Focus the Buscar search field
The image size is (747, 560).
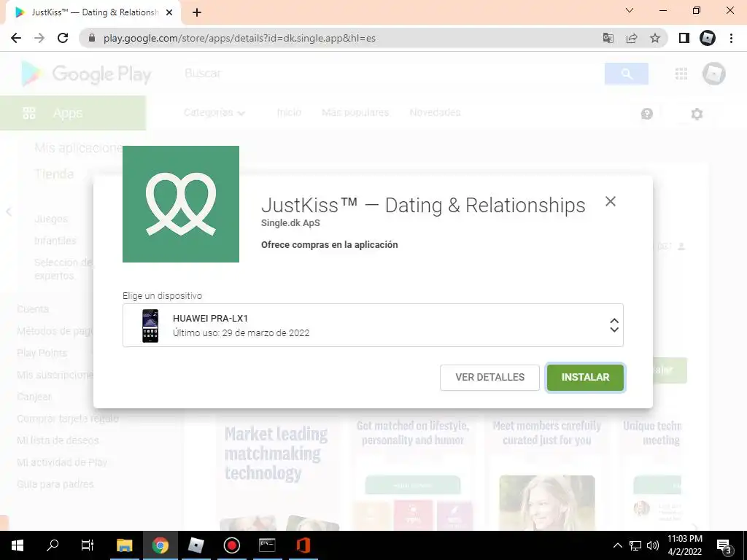[391, 74]
